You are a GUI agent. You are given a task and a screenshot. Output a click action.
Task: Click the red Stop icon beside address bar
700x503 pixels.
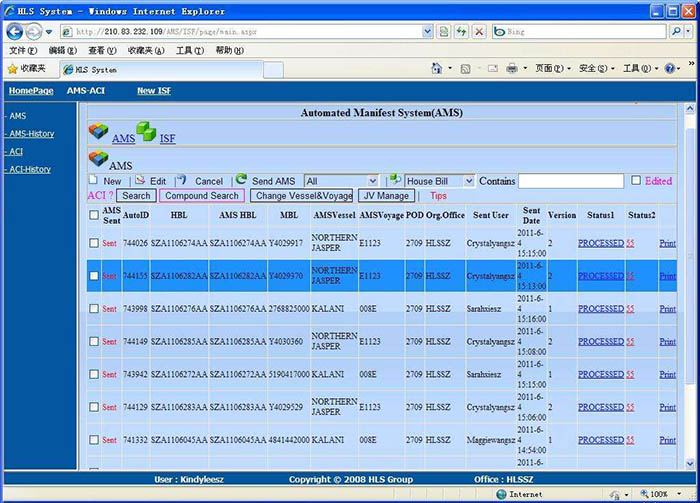point(479,31)
